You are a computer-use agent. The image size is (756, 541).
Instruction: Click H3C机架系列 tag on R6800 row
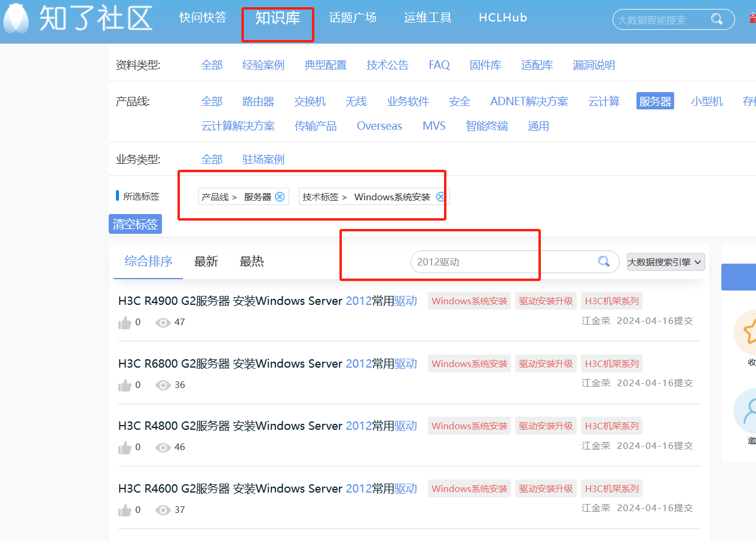[x=612, y=363]
